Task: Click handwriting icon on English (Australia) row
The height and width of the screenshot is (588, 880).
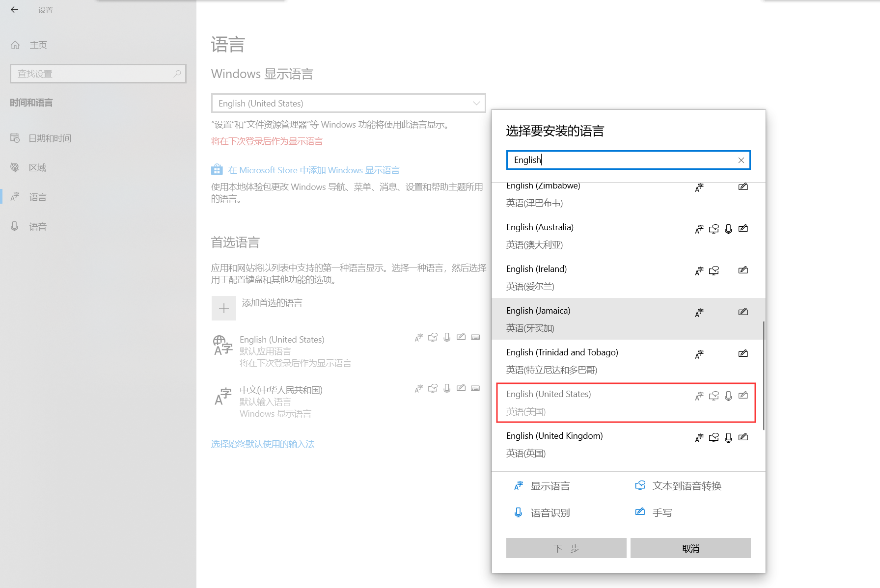Action: tap(743, 228)
